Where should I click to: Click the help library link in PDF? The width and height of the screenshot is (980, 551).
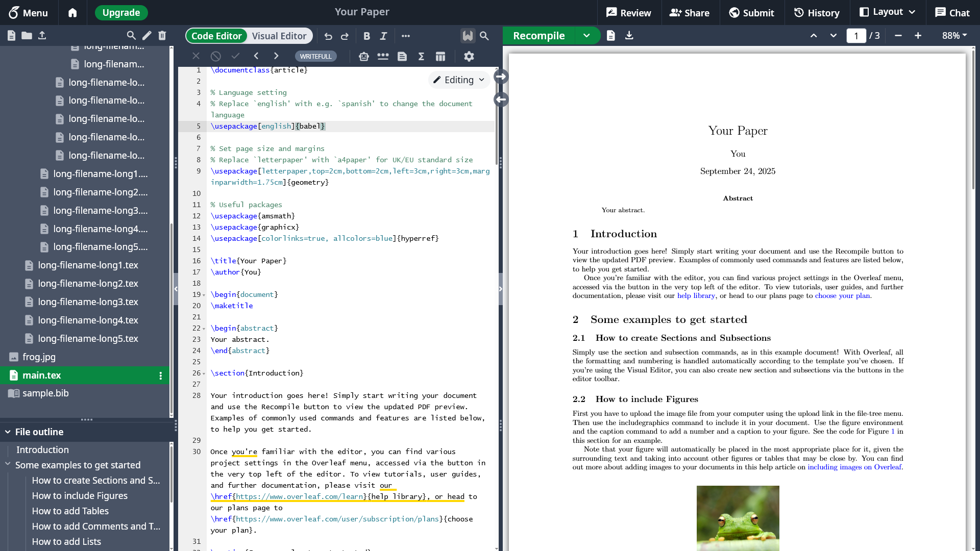696,296
